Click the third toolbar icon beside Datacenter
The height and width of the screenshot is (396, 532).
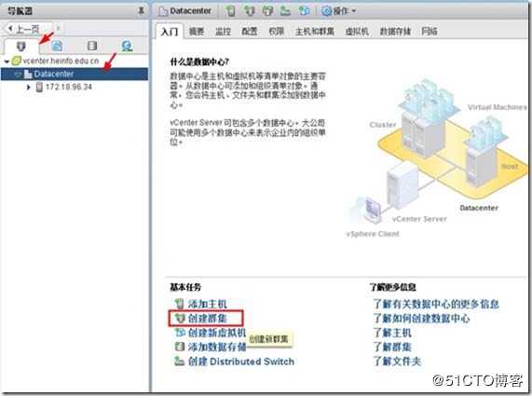coord(267,11)
